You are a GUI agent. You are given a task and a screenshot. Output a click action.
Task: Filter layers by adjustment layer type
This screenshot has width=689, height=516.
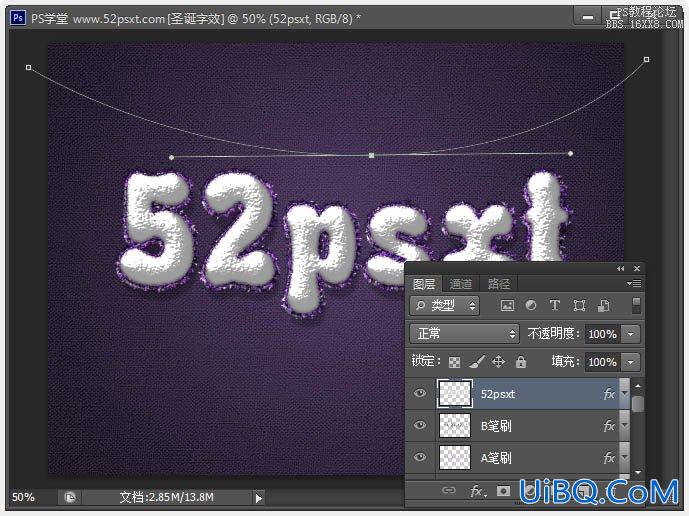(x=531, y=305)
